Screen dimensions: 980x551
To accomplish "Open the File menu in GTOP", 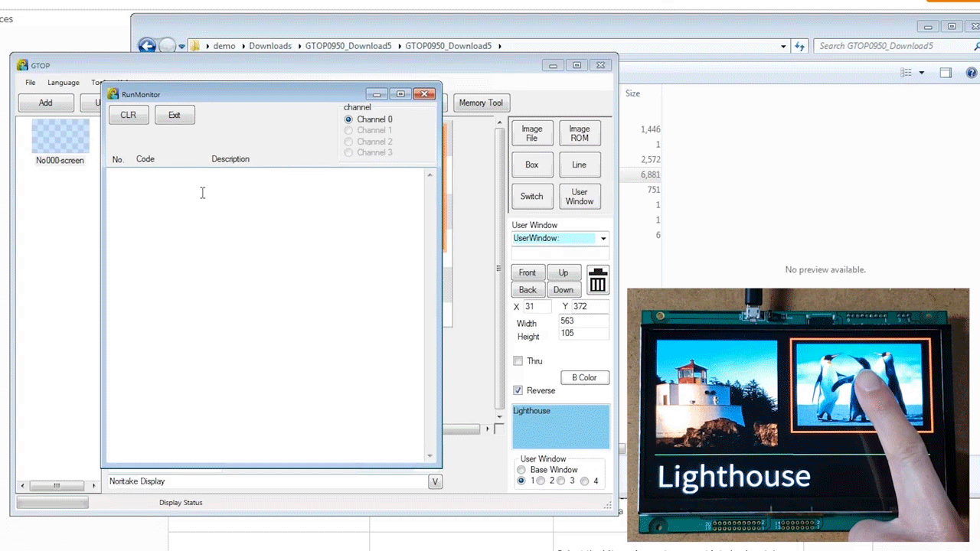I will pyautogui.click(x=30, y=83).
